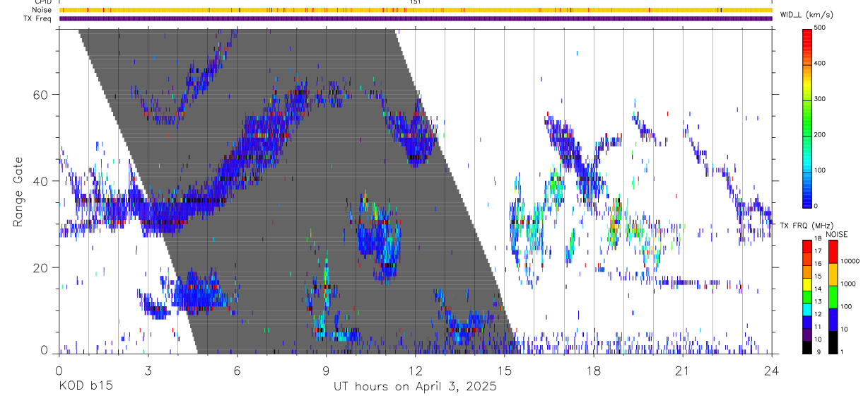Click the TX FRQ (MHz) legend title
The width and height of the screenshot is (868, 401).
click(x=807, y=226)
